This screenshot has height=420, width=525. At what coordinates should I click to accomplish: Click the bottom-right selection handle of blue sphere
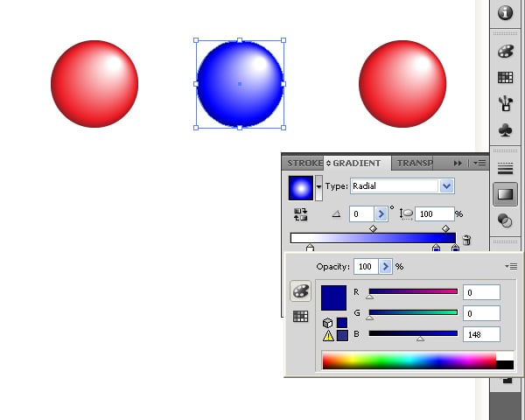point(283,128)
